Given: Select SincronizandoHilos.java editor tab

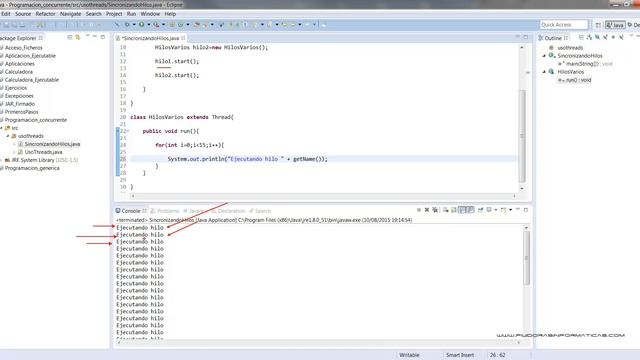Looking at the screenshot, I should pyautogui.click(x=151, y=38).
